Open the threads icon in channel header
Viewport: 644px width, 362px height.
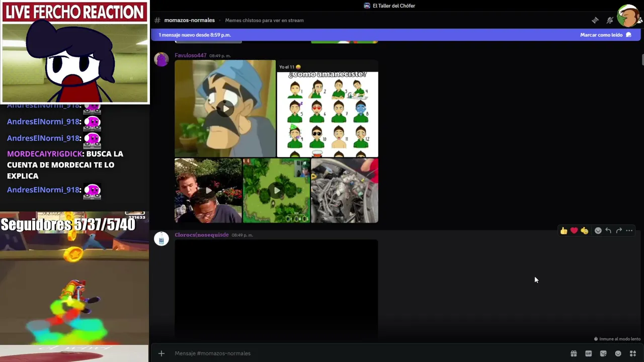point(595,20)
